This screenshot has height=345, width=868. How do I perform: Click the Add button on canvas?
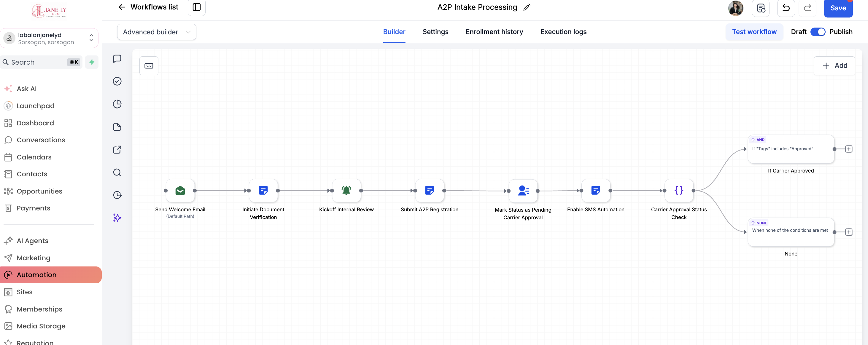[834, 66]
